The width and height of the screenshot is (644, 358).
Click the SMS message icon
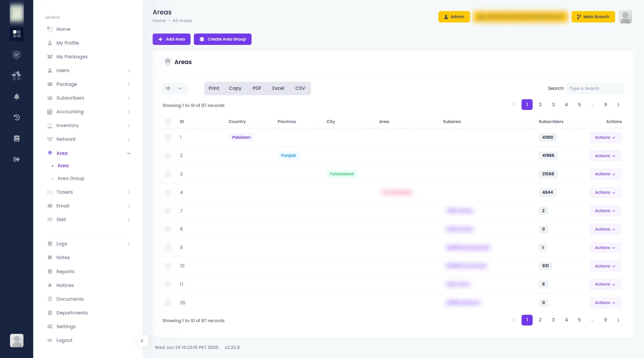[50, 220]
